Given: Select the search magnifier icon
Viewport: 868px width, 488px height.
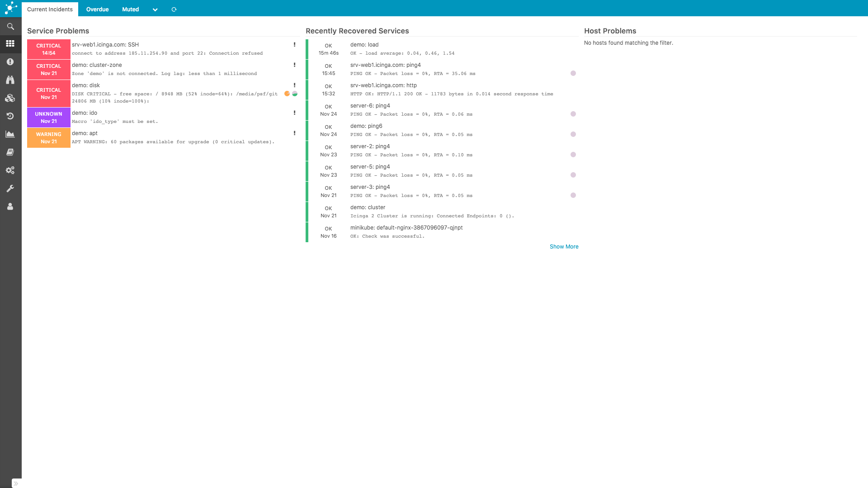Looking at the screenshot, I should pyautogui.click(x=11, y=26).
